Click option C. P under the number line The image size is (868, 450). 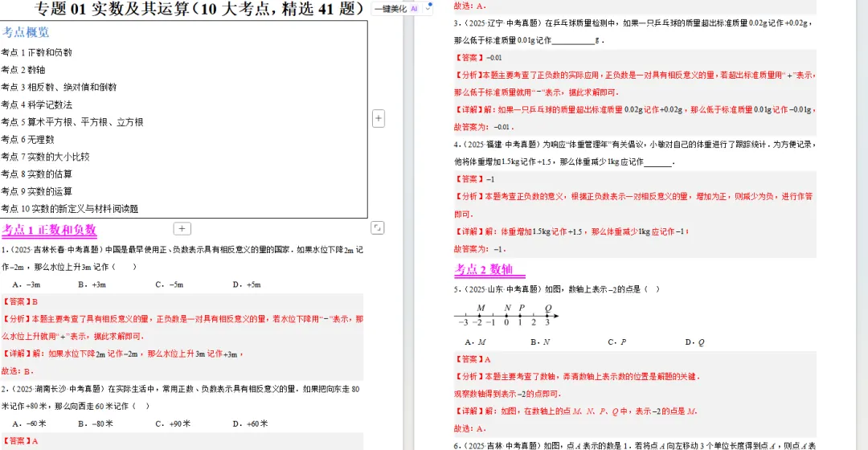pos(617,342)
